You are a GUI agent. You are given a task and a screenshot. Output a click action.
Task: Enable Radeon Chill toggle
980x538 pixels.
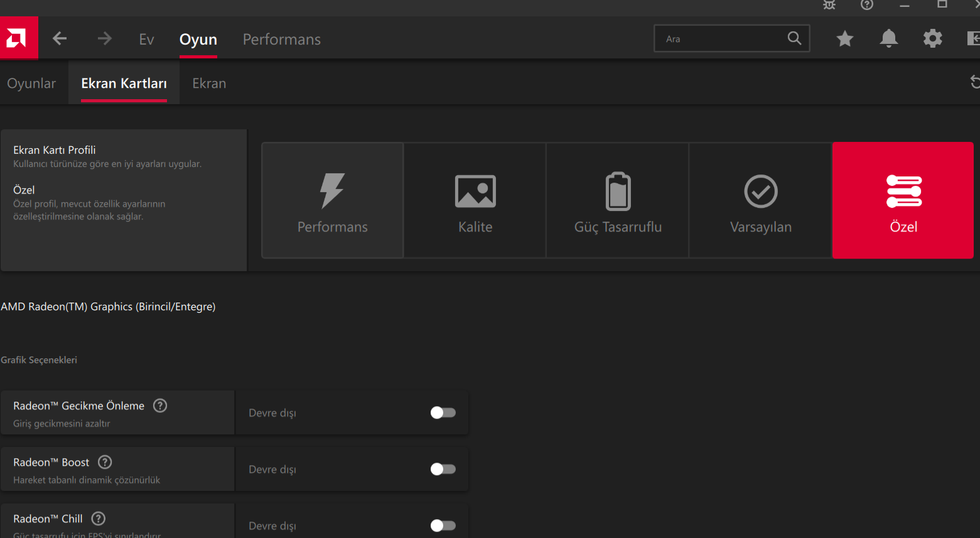[x=443, y=525]
